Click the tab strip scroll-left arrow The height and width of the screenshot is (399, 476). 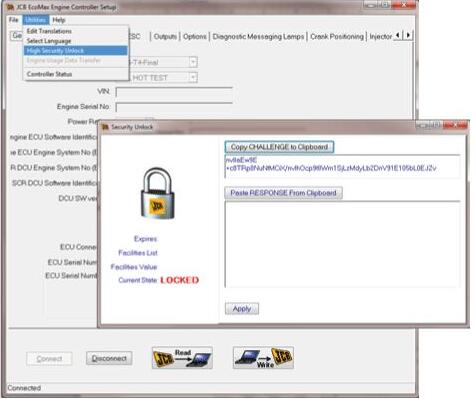pos(398,35)
